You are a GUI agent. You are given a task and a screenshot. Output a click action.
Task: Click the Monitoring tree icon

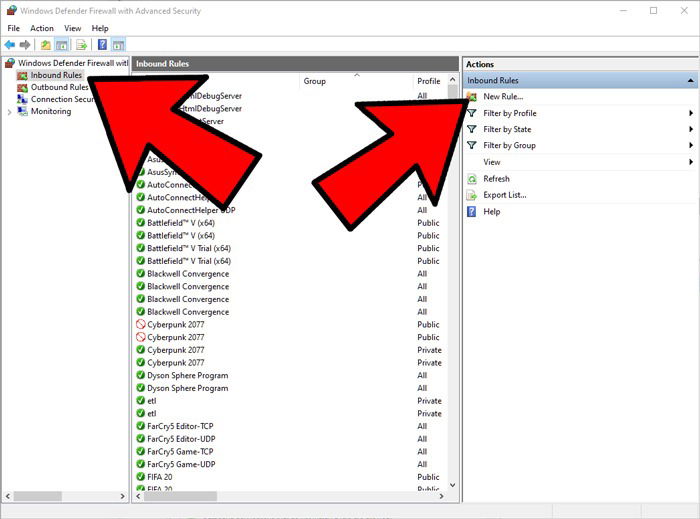22,111
